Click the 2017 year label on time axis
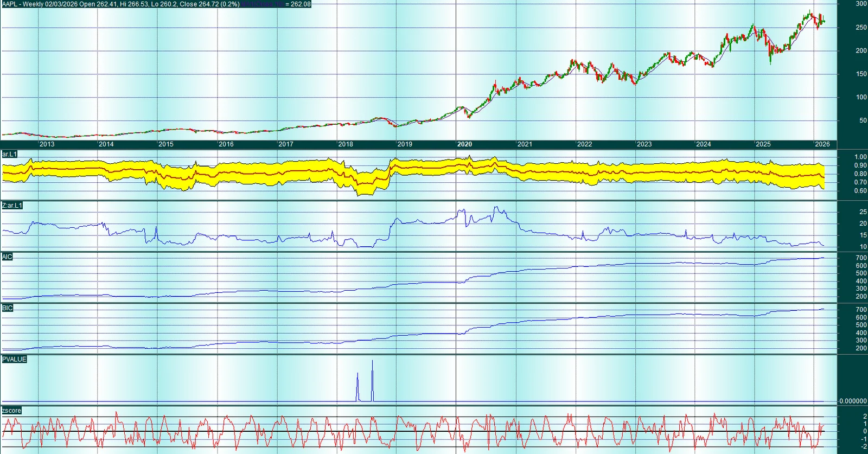Screen dimensions: 868x454 tap(286, 144)
